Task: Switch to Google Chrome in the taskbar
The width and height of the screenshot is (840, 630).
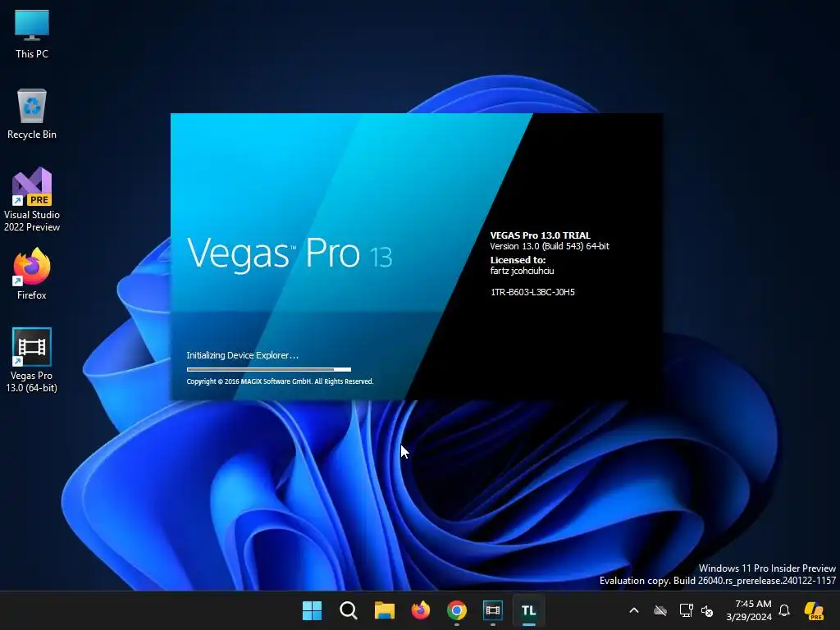Action: click(456, 610)
